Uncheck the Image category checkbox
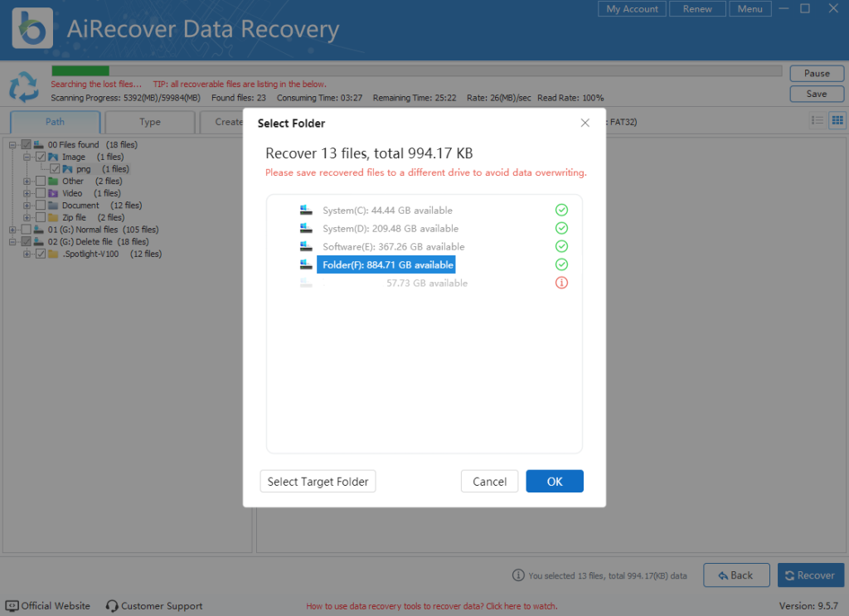849x616 pixels. click(40, 157)
